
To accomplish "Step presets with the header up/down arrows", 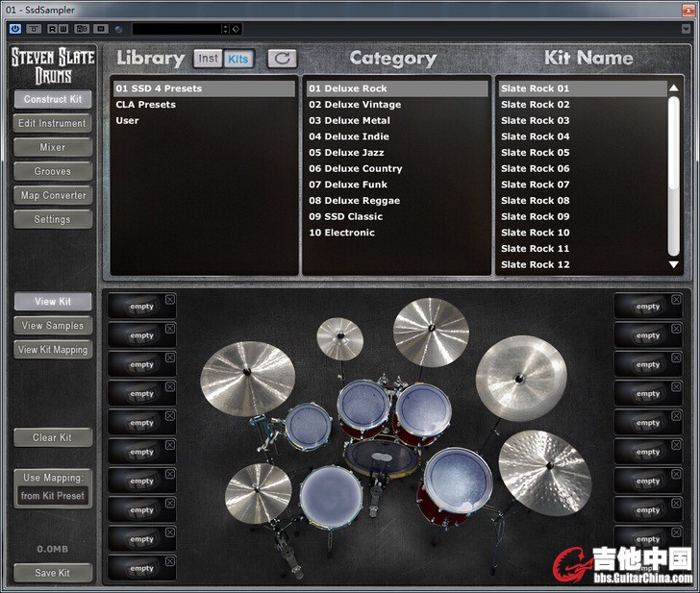I will pyautogui.click(x=225, y=29).
